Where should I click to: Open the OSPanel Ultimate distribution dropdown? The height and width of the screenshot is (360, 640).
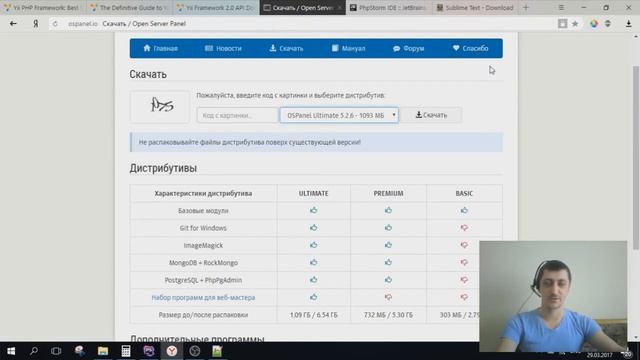339,115
